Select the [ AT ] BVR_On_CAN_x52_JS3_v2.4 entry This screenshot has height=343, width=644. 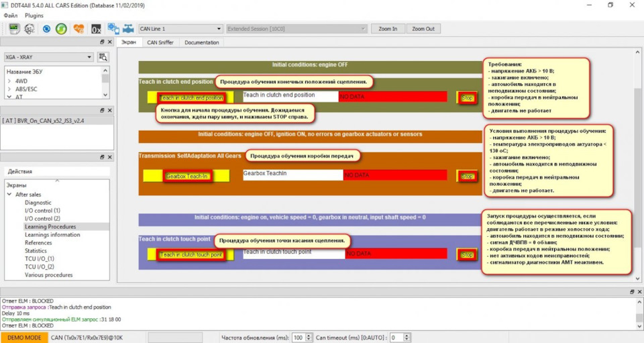click(56, 121)
